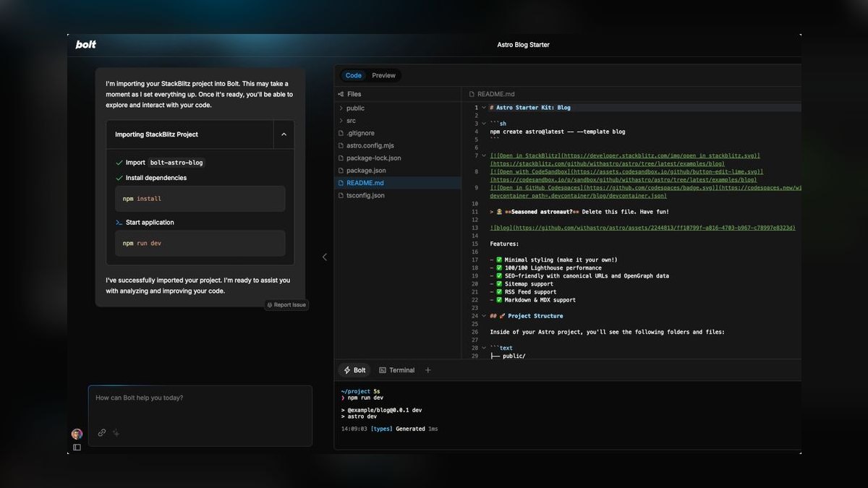
Task: Click the astro dev terminal output
Action: tap(359, 416)
